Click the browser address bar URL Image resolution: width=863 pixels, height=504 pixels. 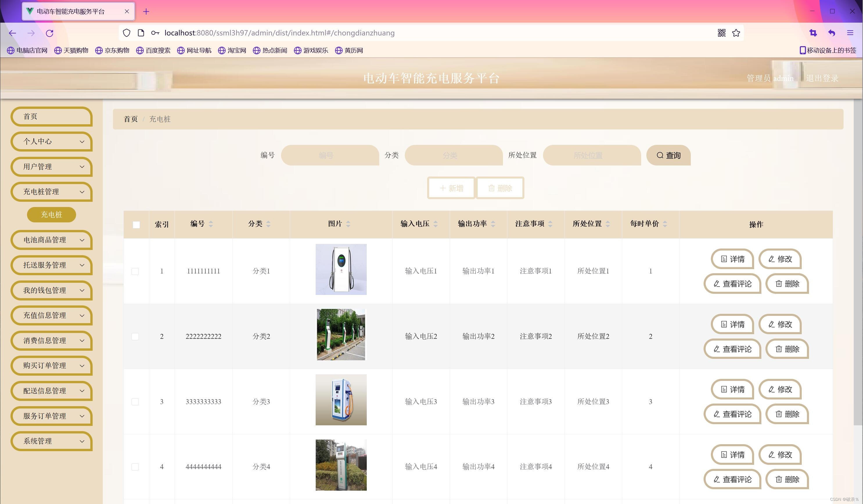pos(279,33)
